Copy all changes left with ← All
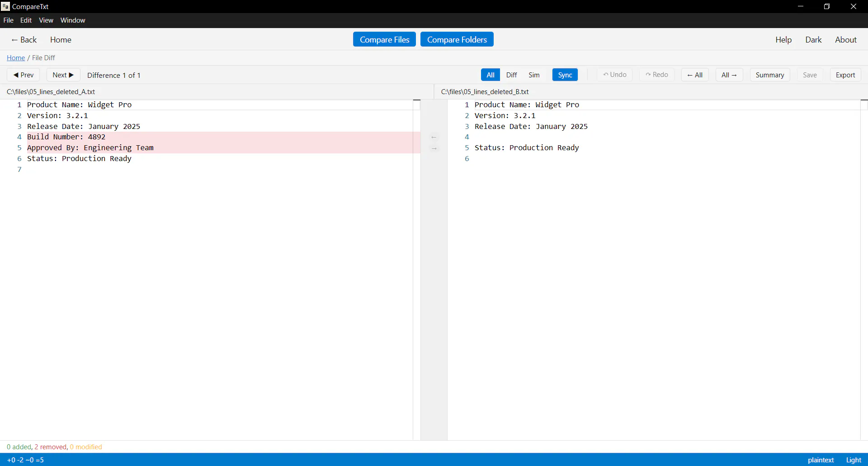Image resolution: width=868 pixels, height=466 pixels. [x=695, y=75]
